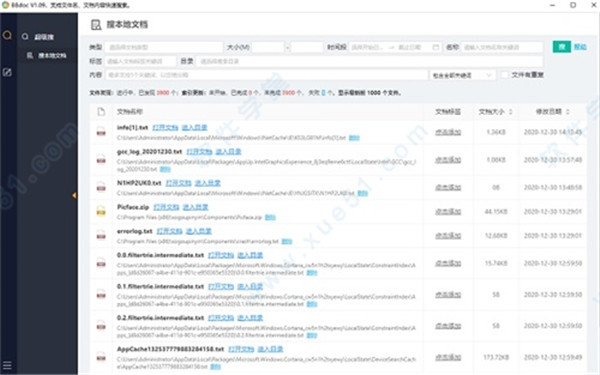
Task: Click the local document search page title icon
Action: point(96,25)
